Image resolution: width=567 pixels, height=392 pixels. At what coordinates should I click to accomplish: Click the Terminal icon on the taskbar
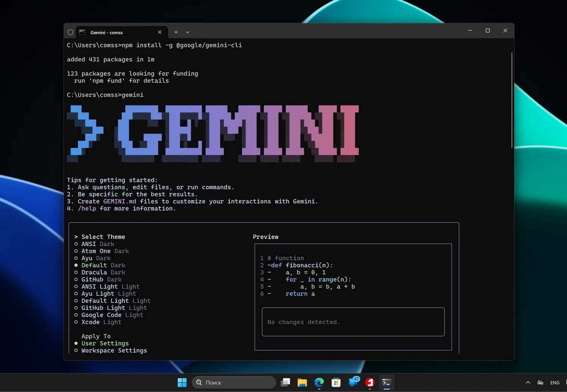(x=386, y=383)
